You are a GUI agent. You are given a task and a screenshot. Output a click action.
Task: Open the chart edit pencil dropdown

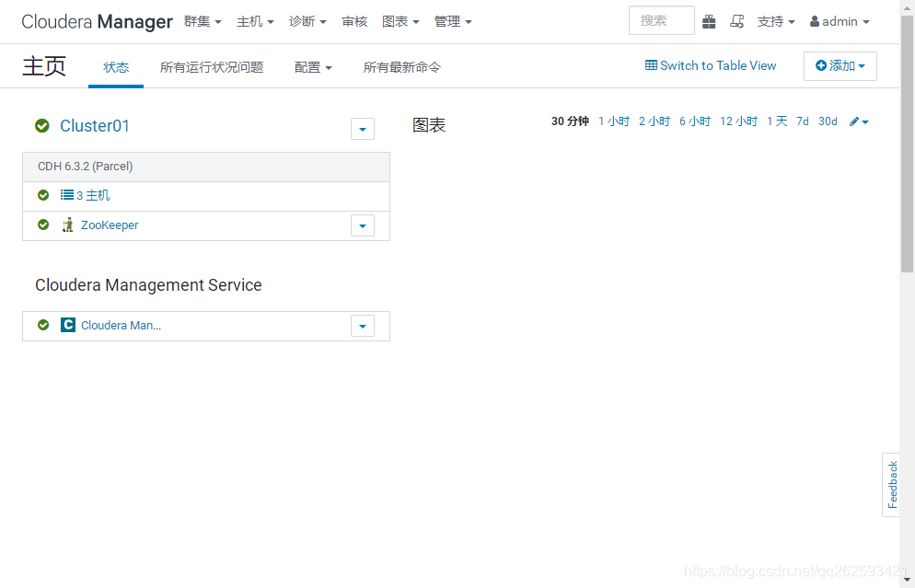pos(859,121)
